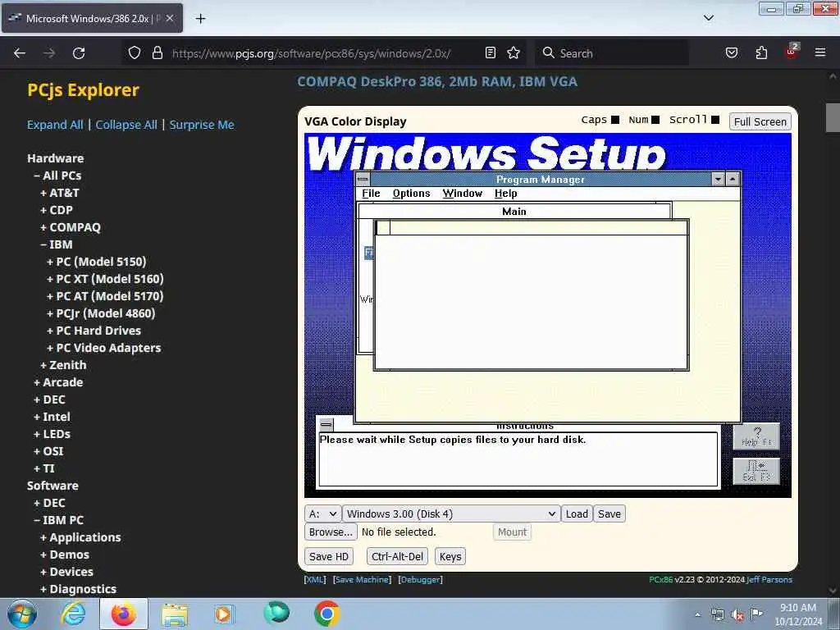This screenshot has height=630, width=840.
Task: Click the Load diskette button
Action: pyautogui.click(x=577, y=514)
